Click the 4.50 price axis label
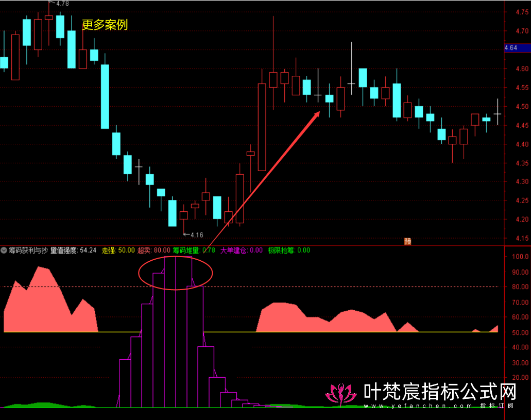Viewport: 531px width, 420px height. 522,107
